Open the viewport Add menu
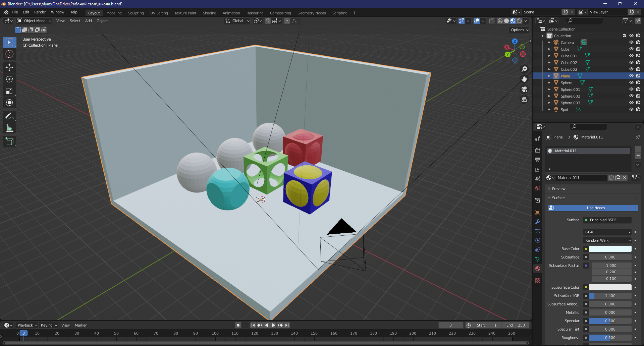Screen dimensions: 644x346 tap(88, 21)
